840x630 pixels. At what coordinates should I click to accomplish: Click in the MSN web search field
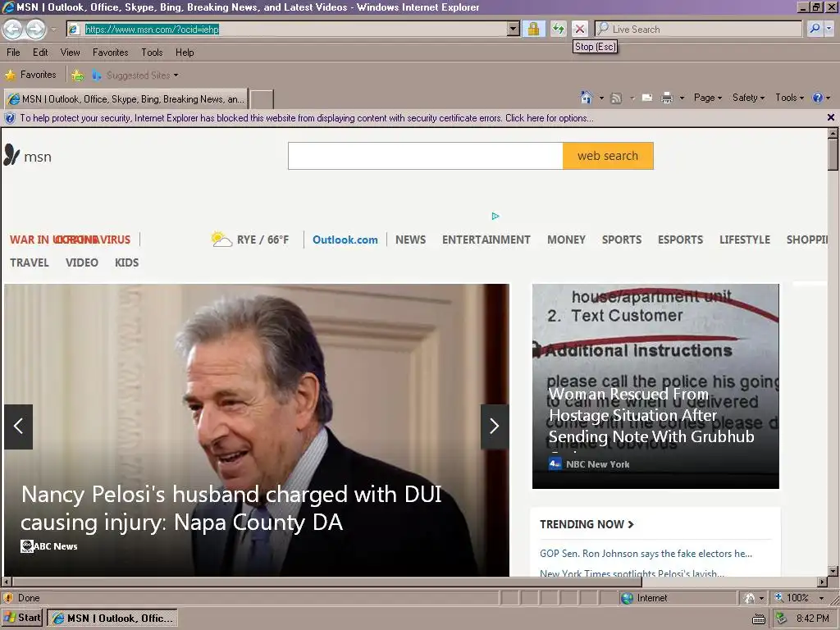426,156
